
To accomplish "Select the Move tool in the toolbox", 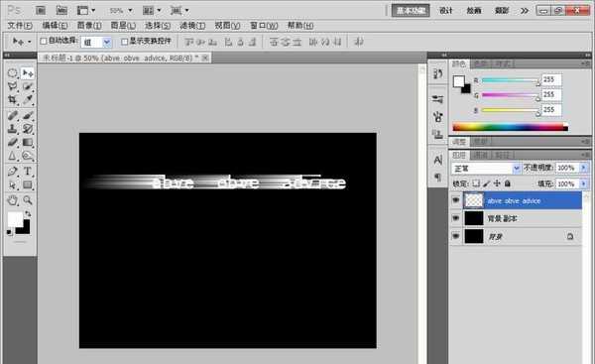I will click(x=28, y=72).
